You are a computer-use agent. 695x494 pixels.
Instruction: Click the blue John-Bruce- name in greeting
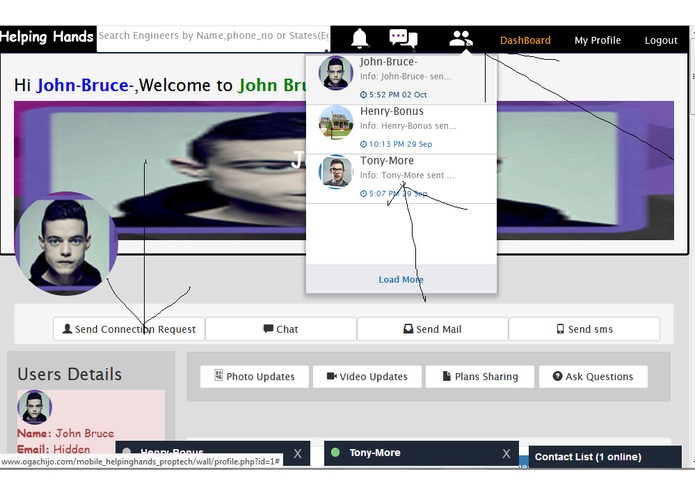click(85, 85)
